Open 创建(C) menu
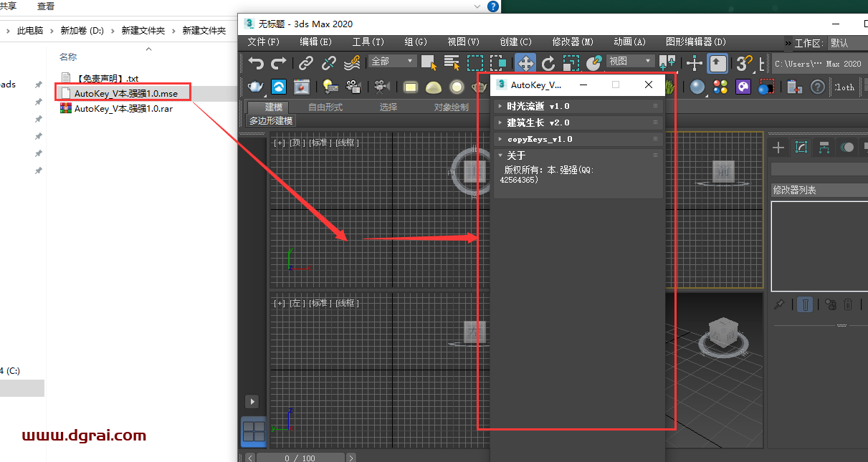868x462 pixels. [x=515, y=42]
